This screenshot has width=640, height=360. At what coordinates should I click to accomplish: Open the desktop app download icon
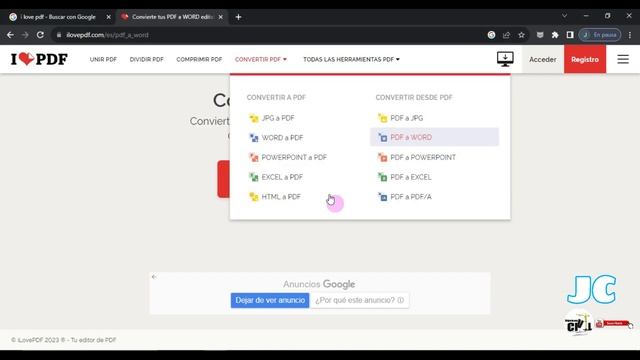pos(505,59)
